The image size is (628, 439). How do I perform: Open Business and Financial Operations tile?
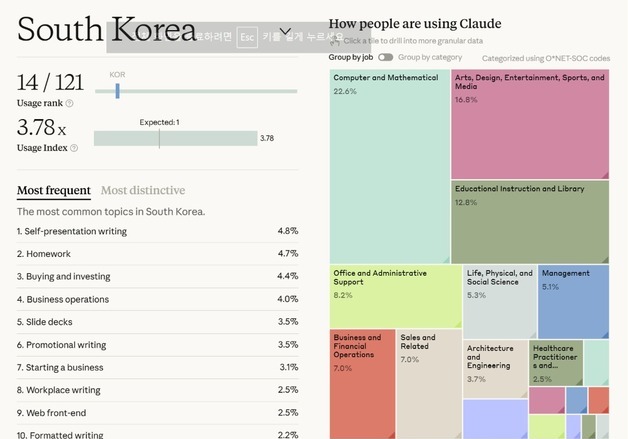tap(363, 384)
